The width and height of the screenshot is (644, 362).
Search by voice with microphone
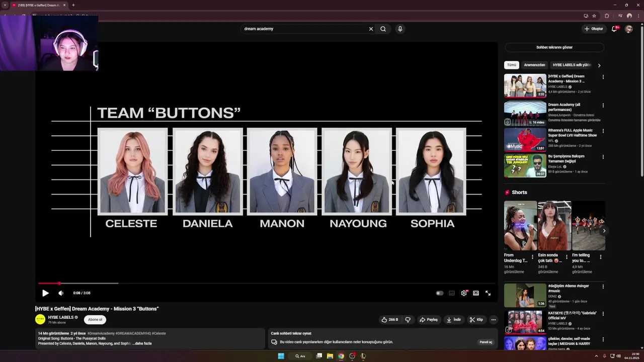pyautogui.click(x=400, y=29)
